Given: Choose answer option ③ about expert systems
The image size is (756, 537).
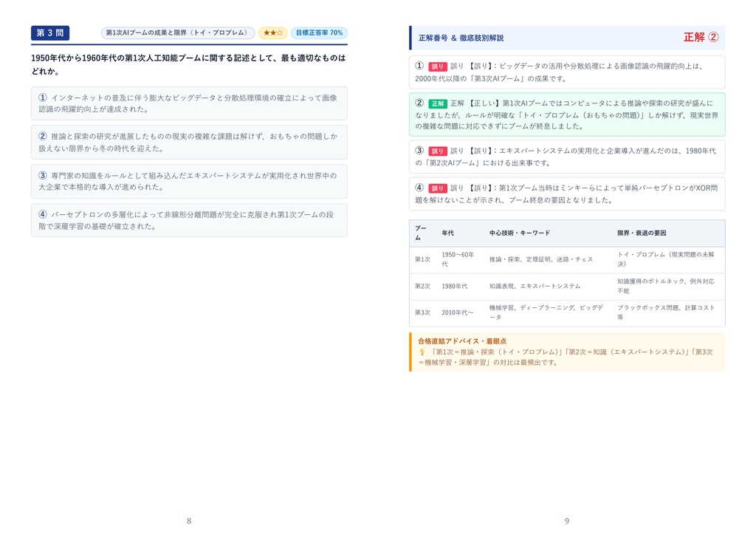Looking at the screenshot, I should [189, 182].
